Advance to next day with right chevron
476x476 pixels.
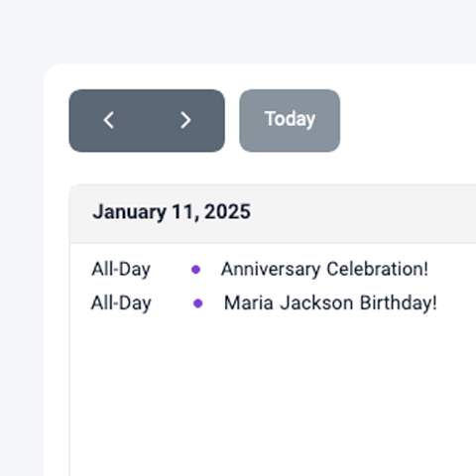(x=185, y=120)
